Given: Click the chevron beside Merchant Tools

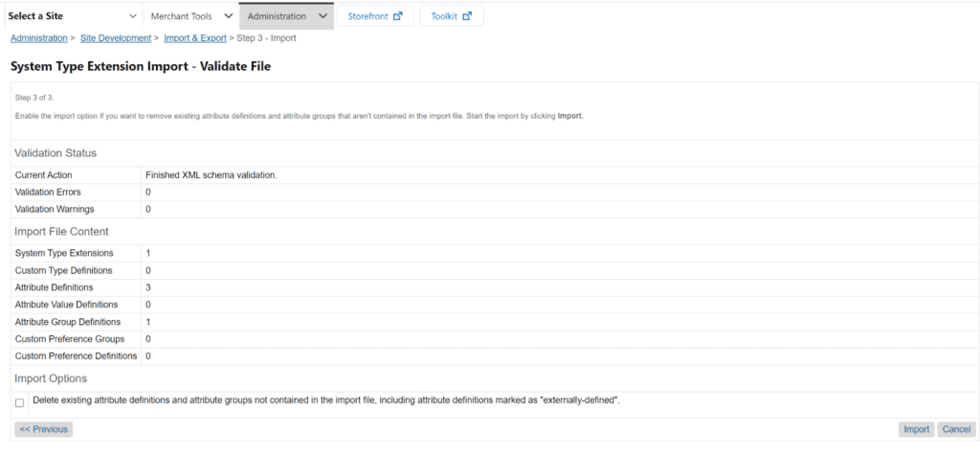Looking at the screenshot, I should (228, 16).
